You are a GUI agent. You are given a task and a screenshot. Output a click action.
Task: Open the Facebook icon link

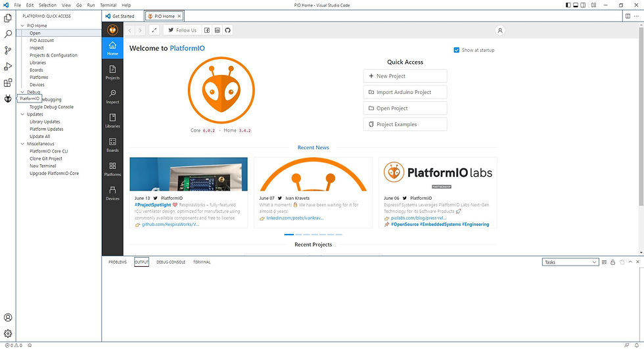207,30
